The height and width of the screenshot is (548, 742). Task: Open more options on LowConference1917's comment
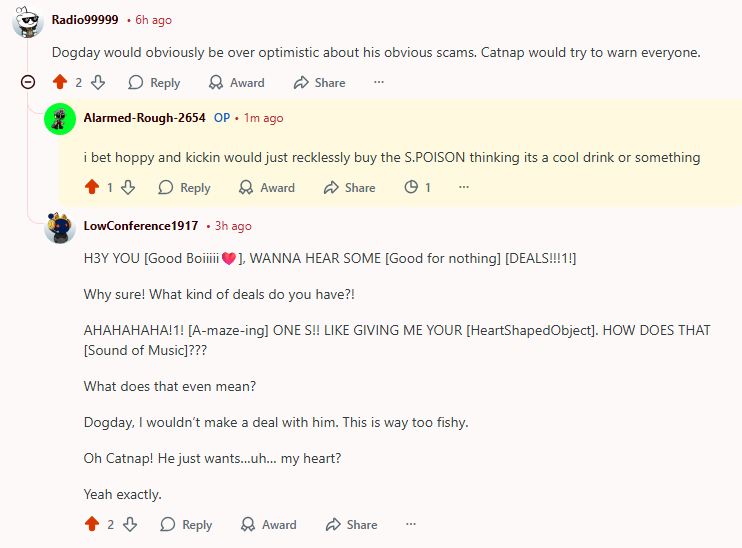pos(410,524)
